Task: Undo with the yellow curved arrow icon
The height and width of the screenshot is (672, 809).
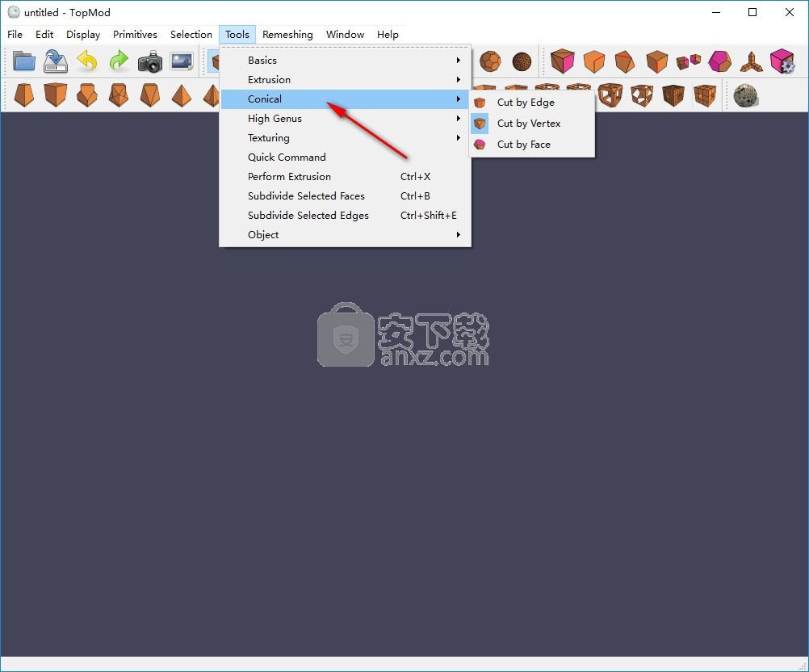Action: pyautogui.click(x=87, y=61)
